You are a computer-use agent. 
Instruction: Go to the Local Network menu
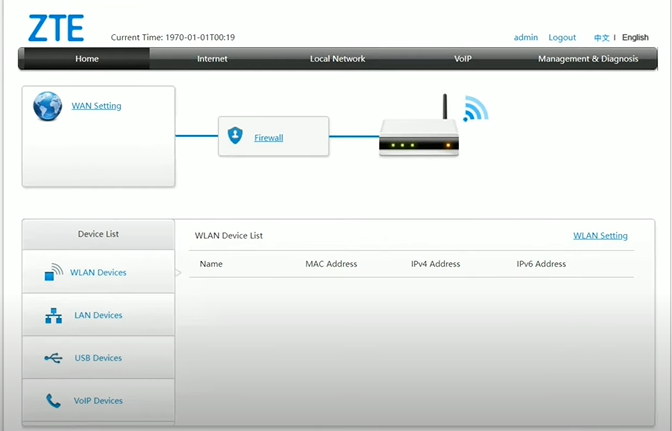(x=337, y=59)
